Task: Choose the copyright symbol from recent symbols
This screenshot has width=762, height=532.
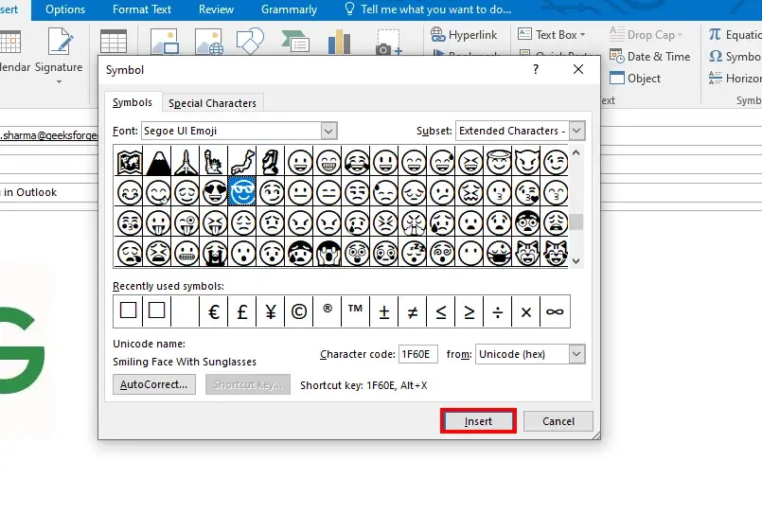Action: [299, 310]
